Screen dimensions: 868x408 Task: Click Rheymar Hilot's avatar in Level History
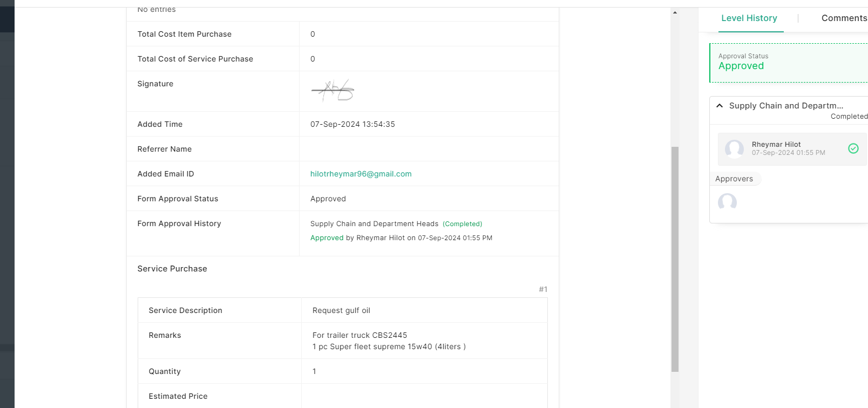[734, 148]
